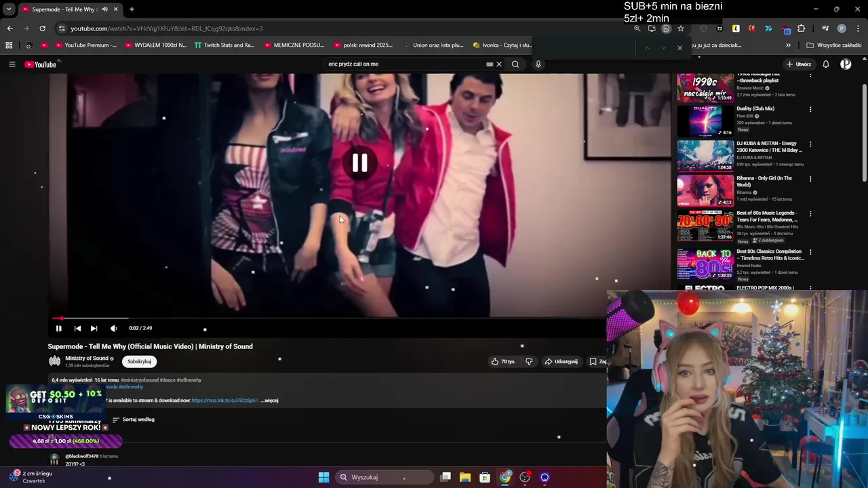
Task: Open the 'Ministry of Sound' channel name
Action: (x=87, y=359)
